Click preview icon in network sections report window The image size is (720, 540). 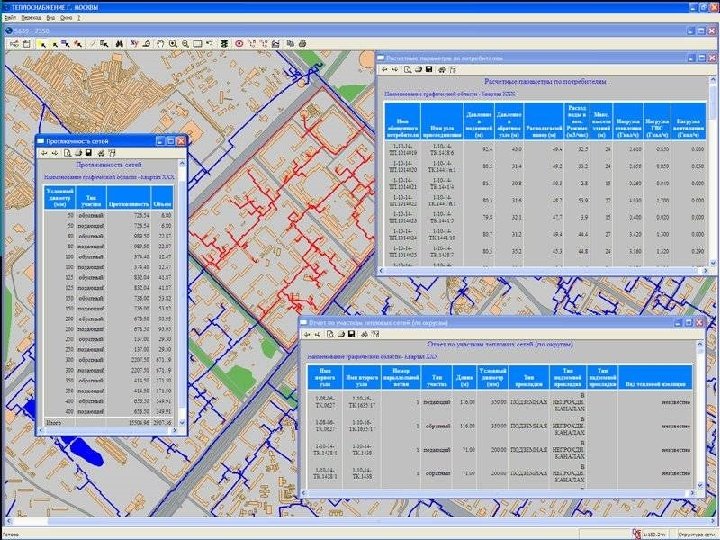coord(330,334)
